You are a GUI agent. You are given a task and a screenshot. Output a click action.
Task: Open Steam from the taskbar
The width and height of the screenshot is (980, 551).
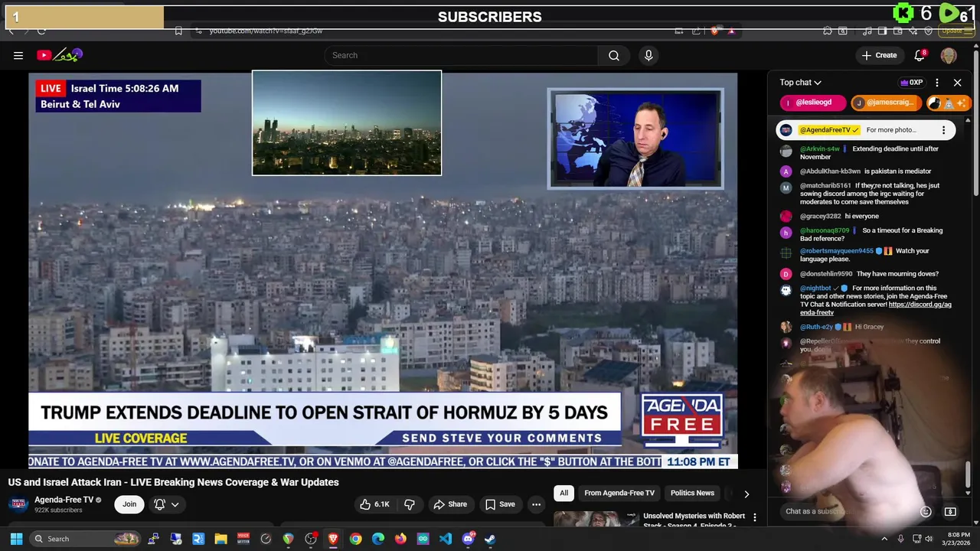490,539
